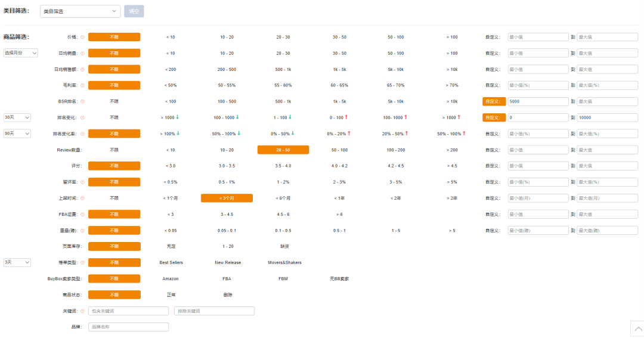Select 1k - 5k in BSR排名 row
Image resolution: width=644 pixels, height=338 pixels.
339,101
